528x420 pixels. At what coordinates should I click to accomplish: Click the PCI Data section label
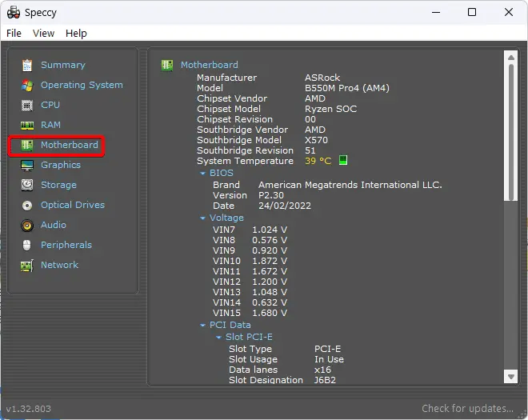point(230,325)
